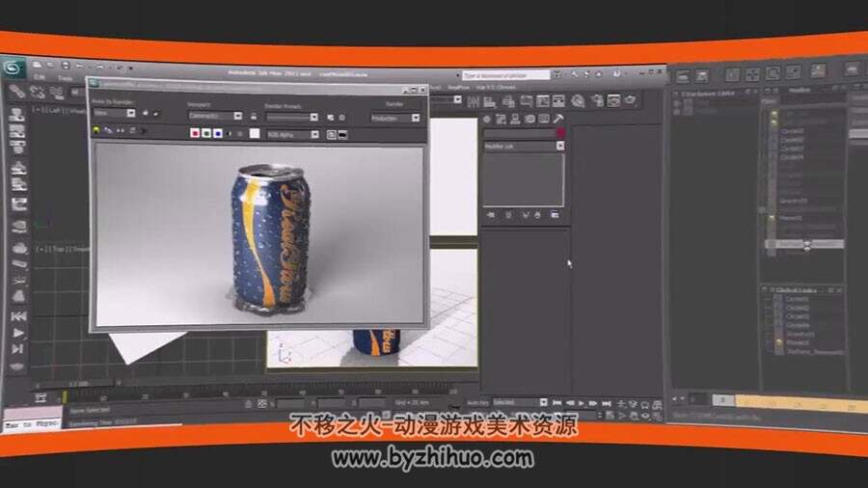
Task: Toggle the blue channel in render window
Action: [x=218, y=133]
